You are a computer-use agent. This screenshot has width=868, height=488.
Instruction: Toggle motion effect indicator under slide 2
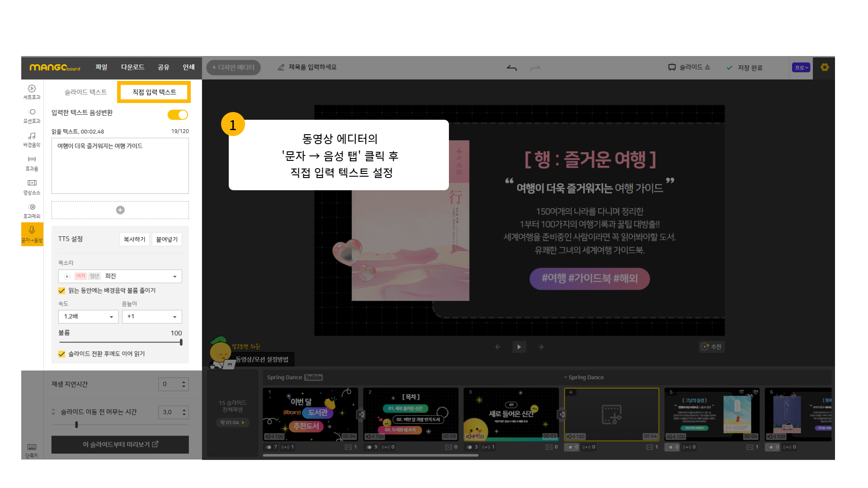pyautogui.click(x=369, y=447)
